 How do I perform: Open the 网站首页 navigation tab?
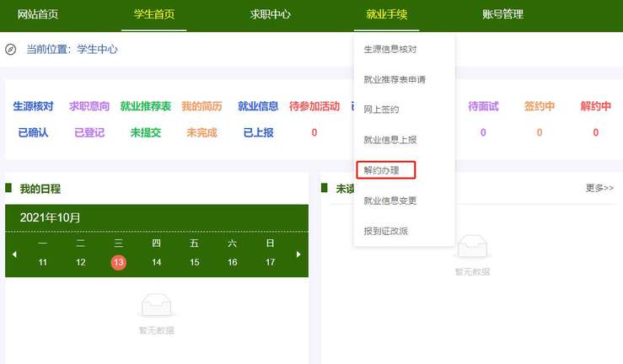tap(38, 14)
